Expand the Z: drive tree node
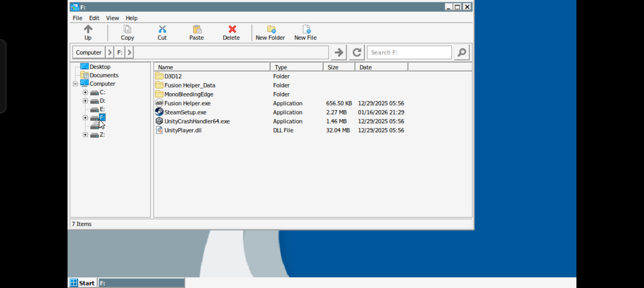This screenshot has height=288, width=644. click(85, 135)
